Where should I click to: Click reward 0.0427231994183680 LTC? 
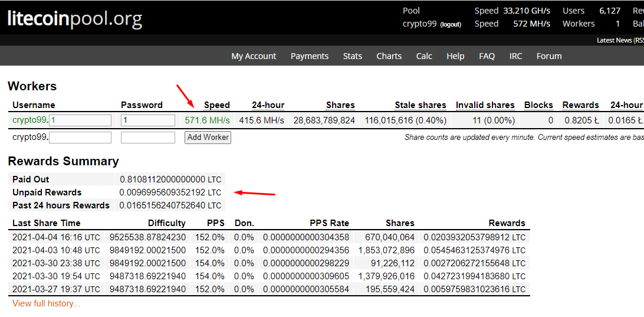coord(475,276)
